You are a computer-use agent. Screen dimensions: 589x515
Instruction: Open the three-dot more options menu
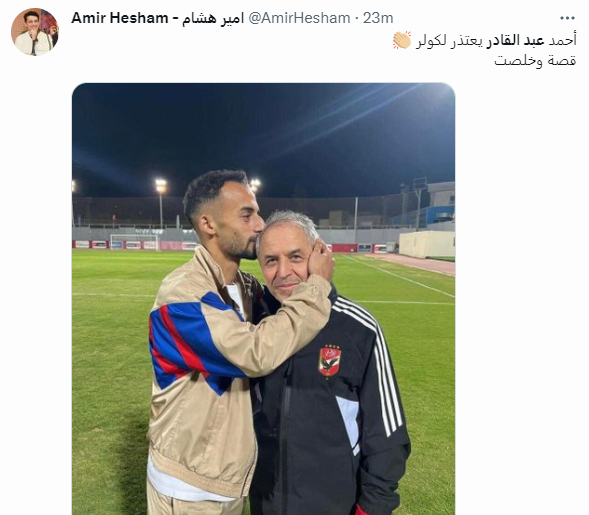pos(567,18)
